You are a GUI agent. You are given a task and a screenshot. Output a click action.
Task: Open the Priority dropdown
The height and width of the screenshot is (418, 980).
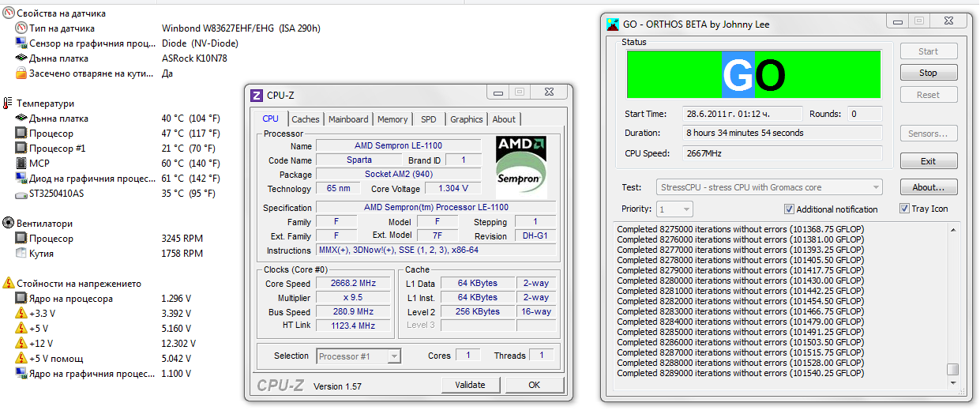tap(675, 209)
